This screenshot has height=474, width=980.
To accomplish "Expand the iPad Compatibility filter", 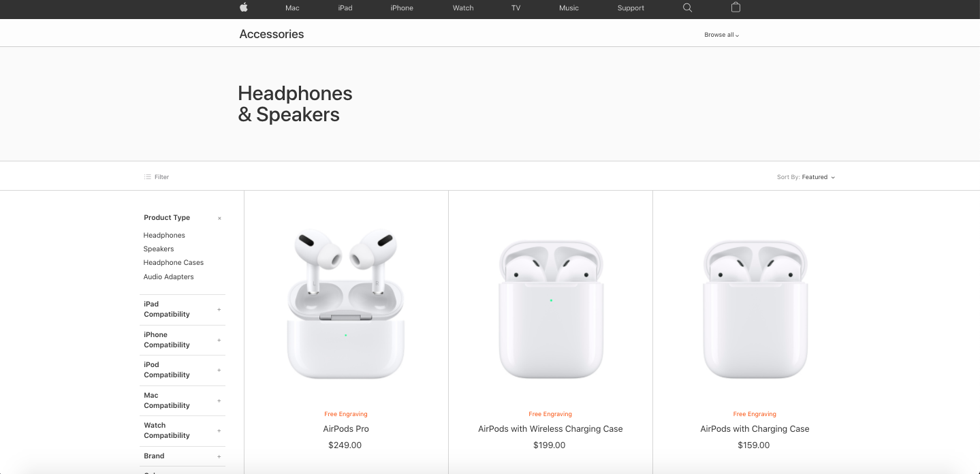I will 184,309.
